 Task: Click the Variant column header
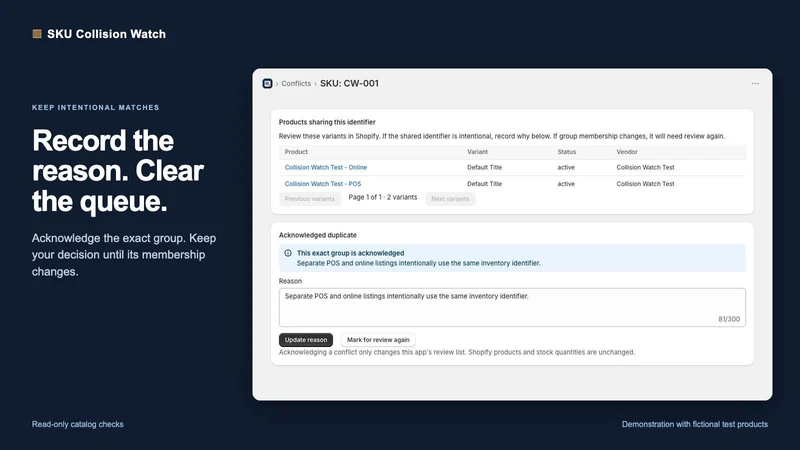point(478,152)
